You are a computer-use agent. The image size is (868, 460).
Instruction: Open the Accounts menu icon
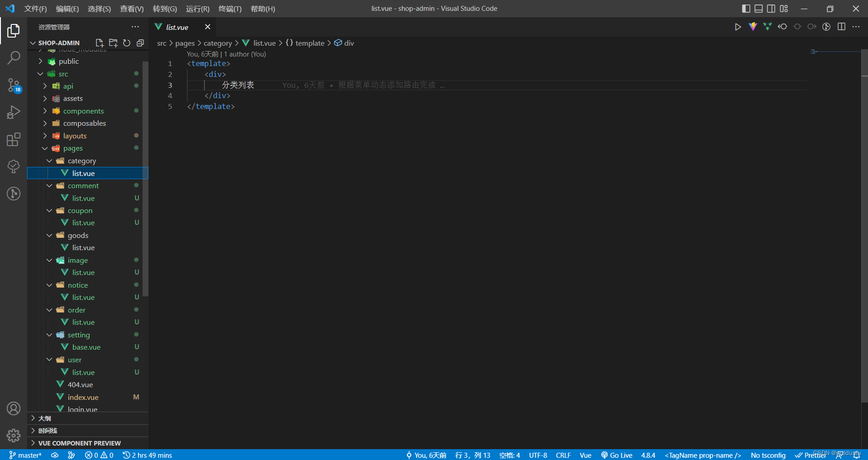[14, 408]
